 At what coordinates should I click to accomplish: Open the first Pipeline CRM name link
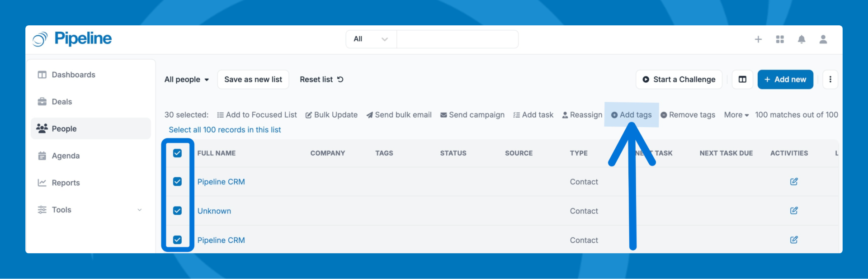[221, 182]
